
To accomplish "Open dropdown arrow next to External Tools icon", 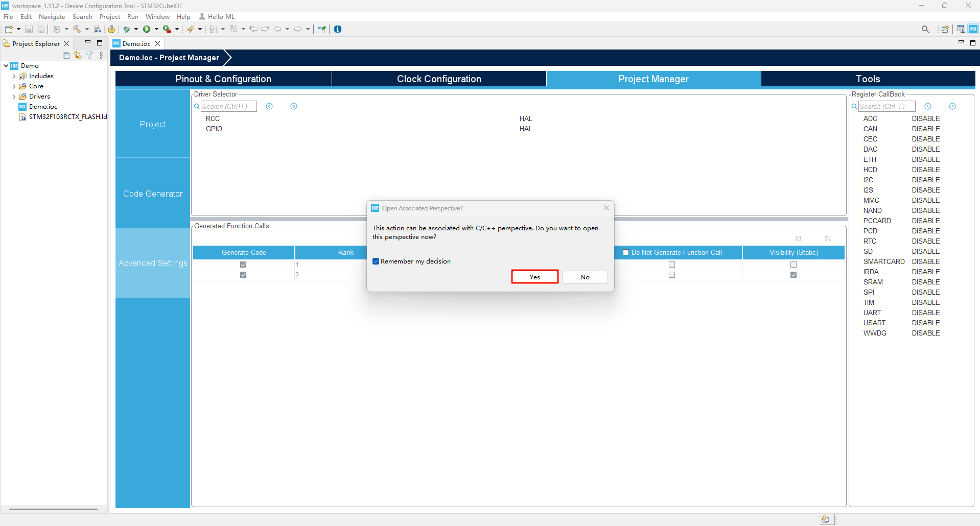I will (x=177, y=29).
